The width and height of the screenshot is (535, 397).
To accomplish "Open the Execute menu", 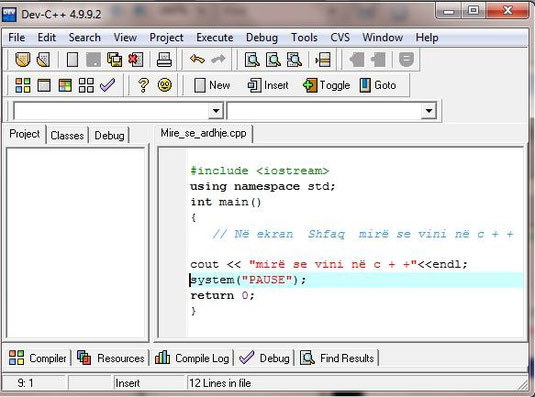I will (215, 37).
